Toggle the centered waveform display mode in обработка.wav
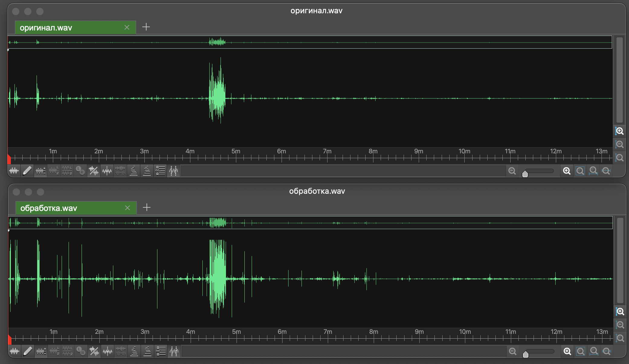The width and height of the screenshot is (629, 364). pos(108,351)
